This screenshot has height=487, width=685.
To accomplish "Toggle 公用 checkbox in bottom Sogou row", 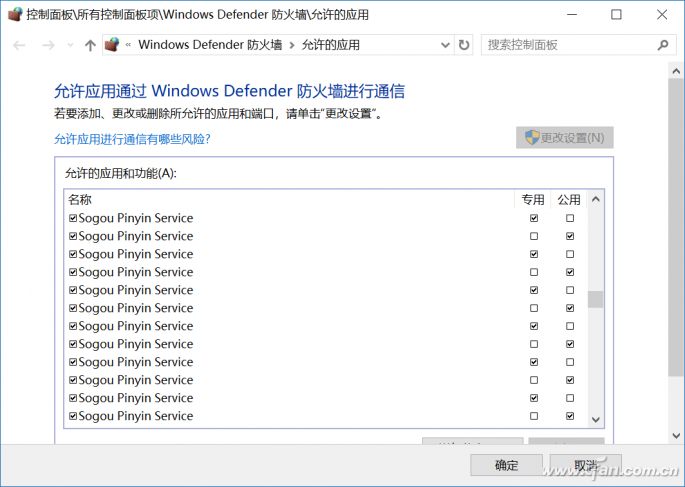I will coord(570,416).
